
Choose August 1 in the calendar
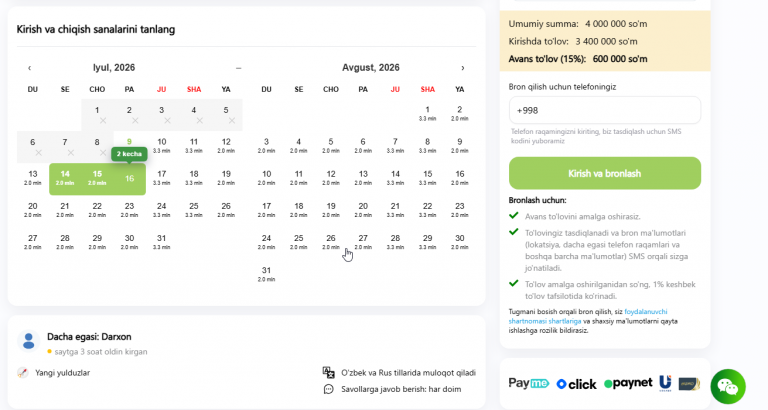(x=428, y=114)
